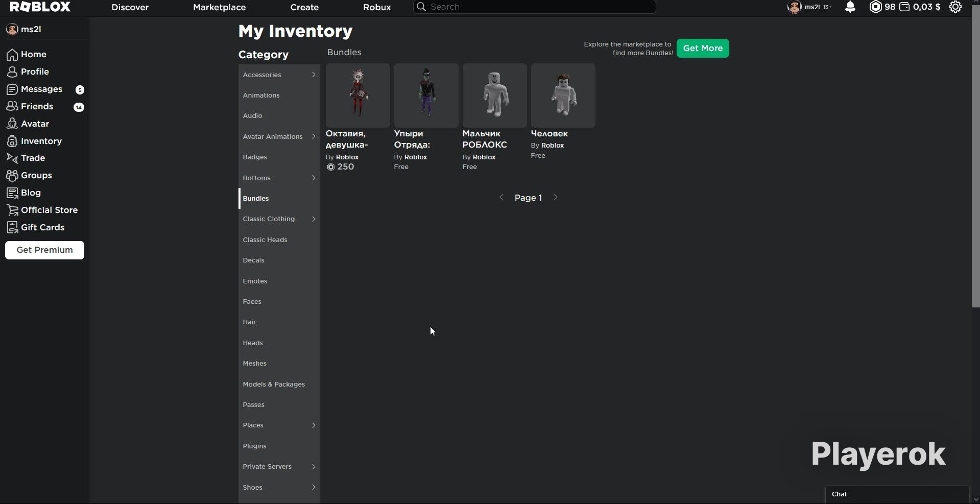Viewport: 980px width, 504px height.
Task: Select the Audio category
Action: [x=279, y=116]
